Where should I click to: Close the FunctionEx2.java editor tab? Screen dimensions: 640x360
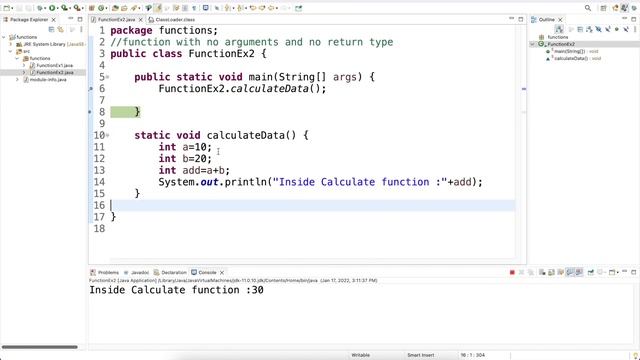point(141,20)
